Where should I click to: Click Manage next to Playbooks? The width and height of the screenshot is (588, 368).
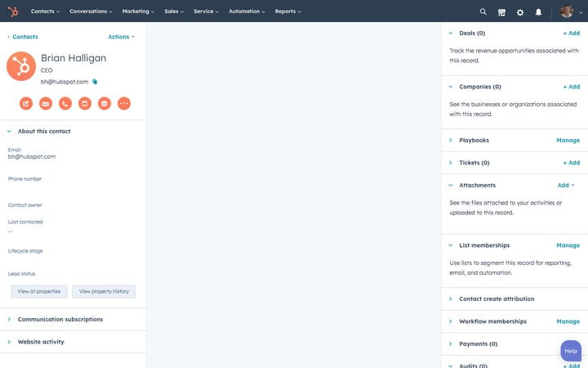568,141
